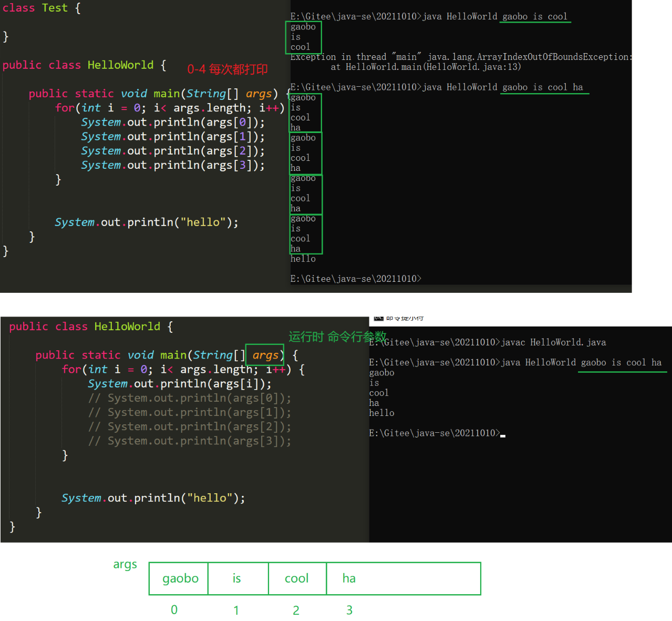Click the for loop header in the lower code panel
This screenshot has width=672, height=621.
coord(183,370)
